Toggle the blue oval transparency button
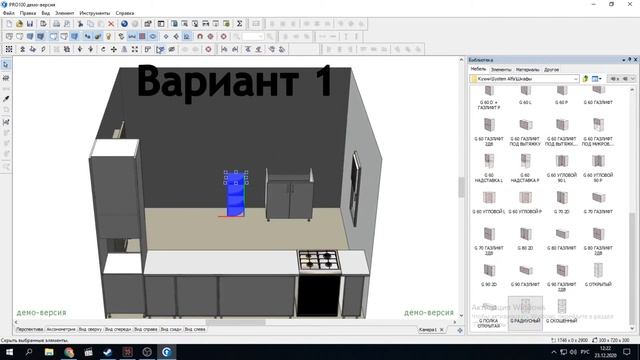640x360 pixels. pyautogui.click(x=153, y=36)
